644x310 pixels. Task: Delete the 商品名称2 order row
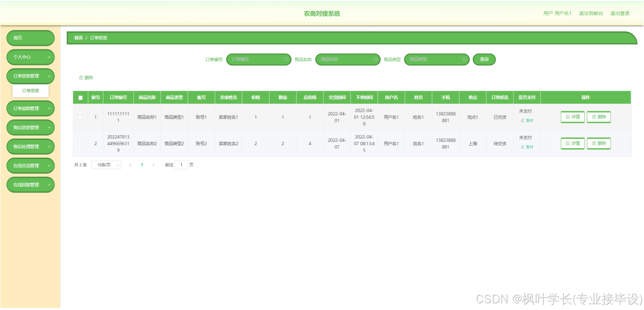(x=599, y=143)
